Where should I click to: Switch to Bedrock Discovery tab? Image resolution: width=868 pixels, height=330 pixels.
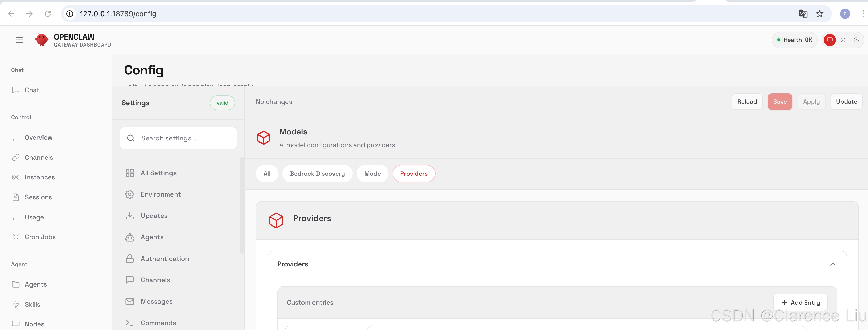coord(317,174)
